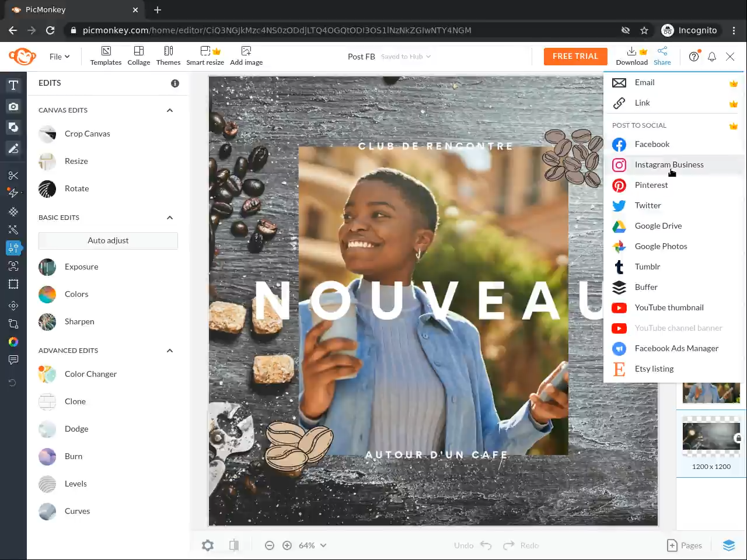Zoom in with the plus button

pos(287,545)
